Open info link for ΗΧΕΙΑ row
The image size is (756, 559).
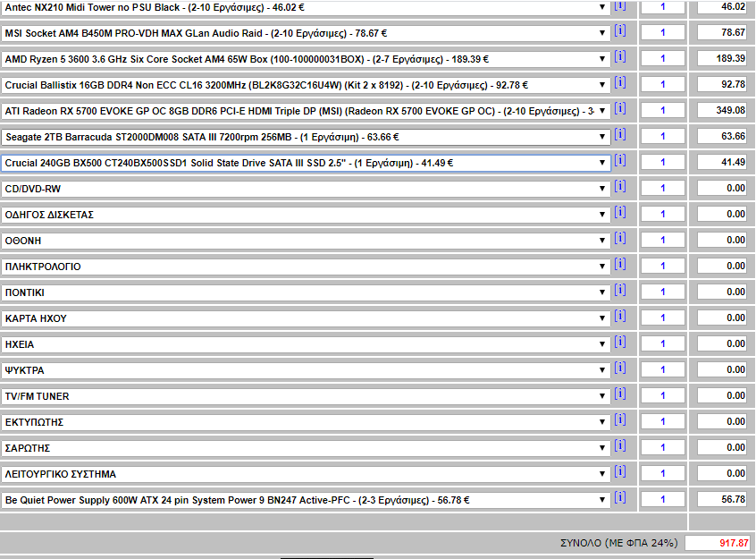pyautogui.click(x=620, y=343)
